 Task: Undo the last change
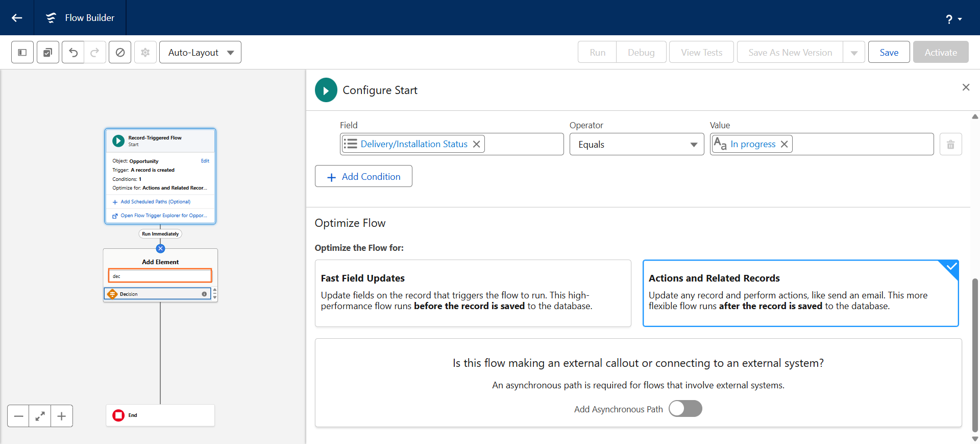73,52
